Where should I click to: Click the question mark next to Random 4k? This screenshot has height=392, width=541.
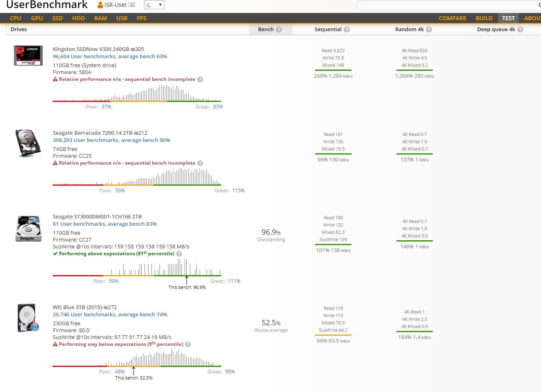click(x=429, y=30)
